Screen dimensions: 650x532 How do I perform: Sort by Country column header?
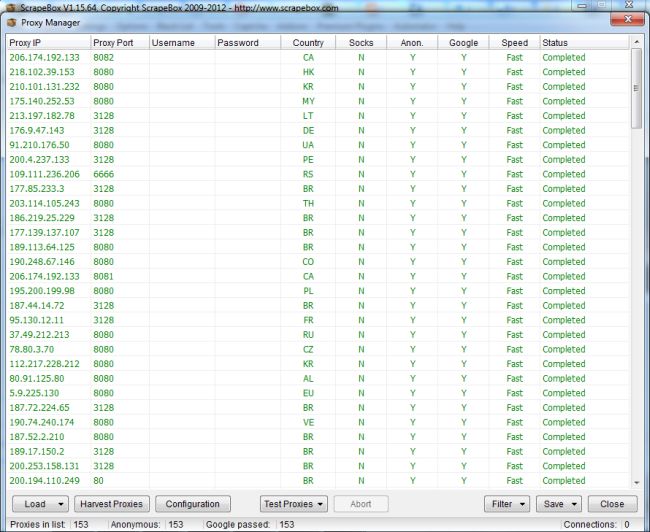(x=308, y=43)
